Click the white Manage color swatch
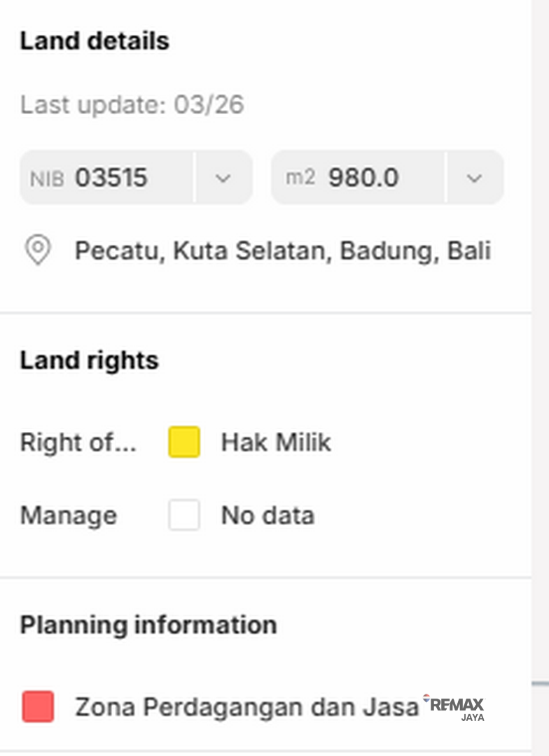The width and height of the screenshot is (549, 756). coord(184,515)
